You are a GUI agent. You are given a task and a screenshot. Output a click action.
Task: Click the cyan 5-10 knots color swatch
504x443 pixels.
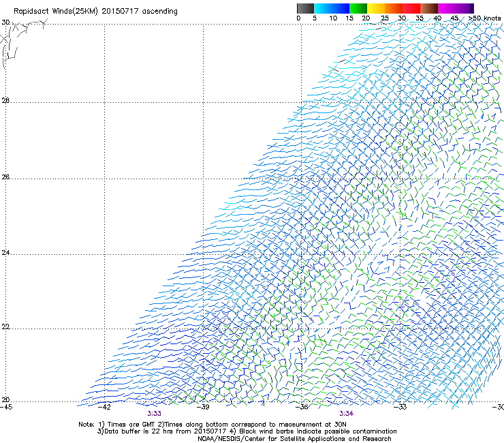[323, 8]
